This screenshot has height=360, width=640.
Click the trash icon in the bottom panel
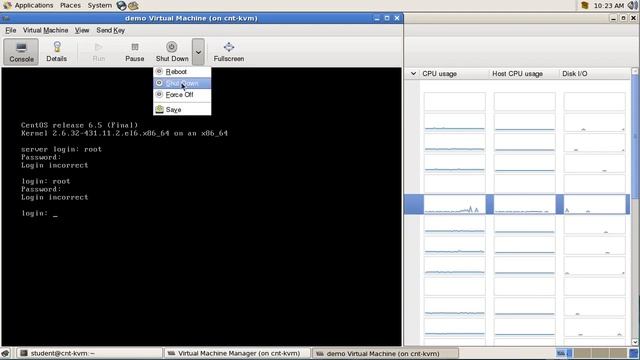[x=634, y=353]
